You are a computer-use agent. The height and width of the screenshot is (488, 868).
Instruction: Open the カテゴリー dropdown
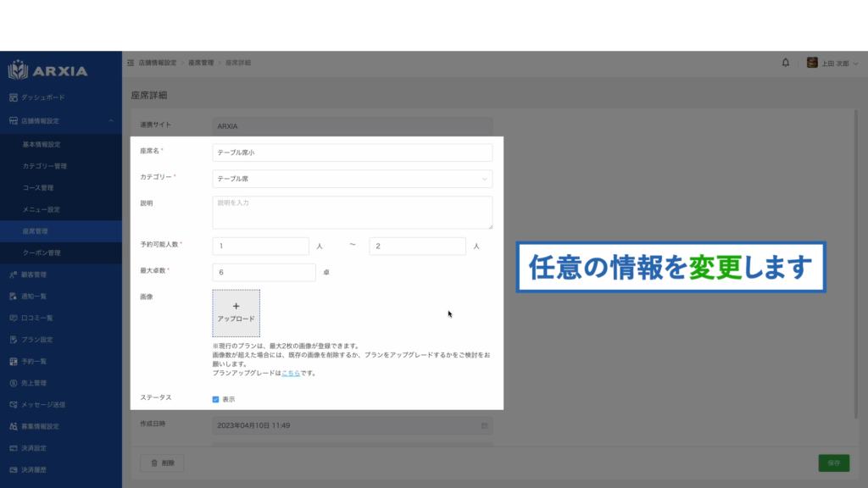352,179
